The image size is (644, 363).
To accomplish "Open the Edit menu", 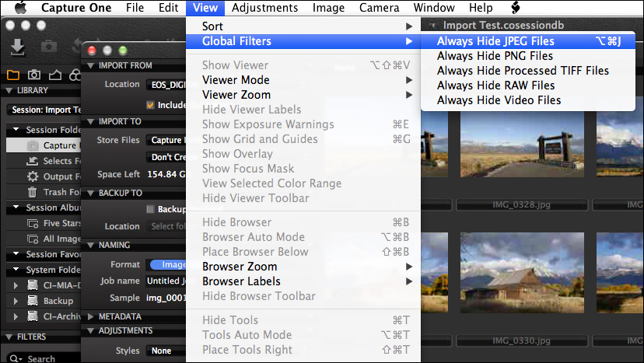I will click(169, 8).
